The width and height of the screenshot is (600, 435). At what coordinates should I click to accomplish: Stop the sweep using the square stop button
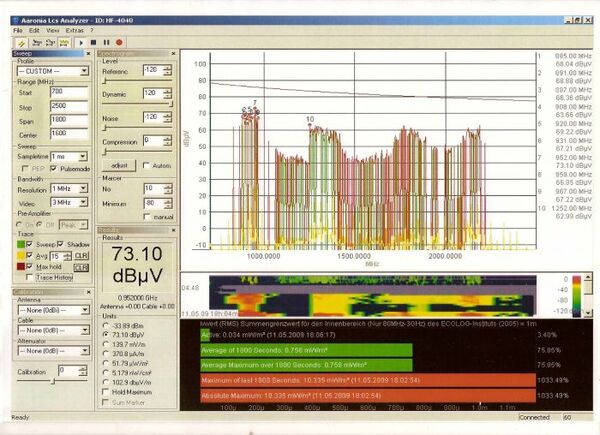coord(93,42)
